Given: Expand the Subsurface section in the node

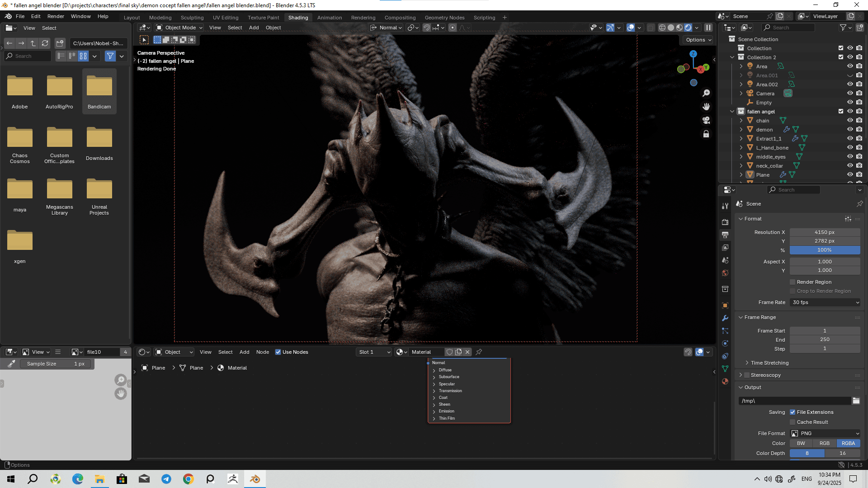Looking at the screenshot, I should point(434,377).
